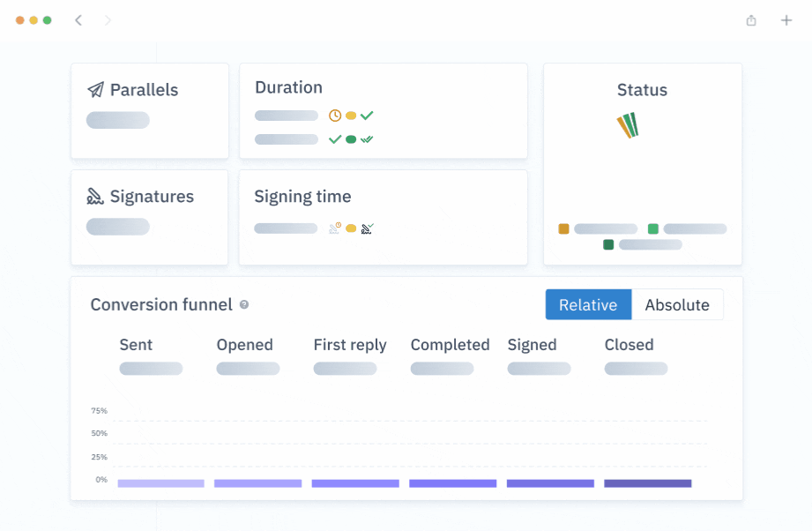Viewport: 812px width, 531px height.
Task: Click the Completed funnel stage label
Action: point(450,345)
